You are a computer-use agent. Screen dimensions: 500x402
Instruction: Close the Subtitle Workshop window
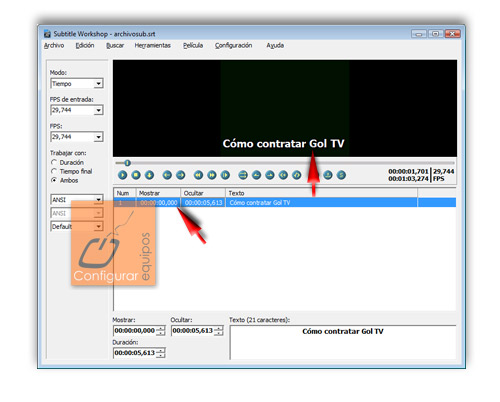[x=452, y=34]
